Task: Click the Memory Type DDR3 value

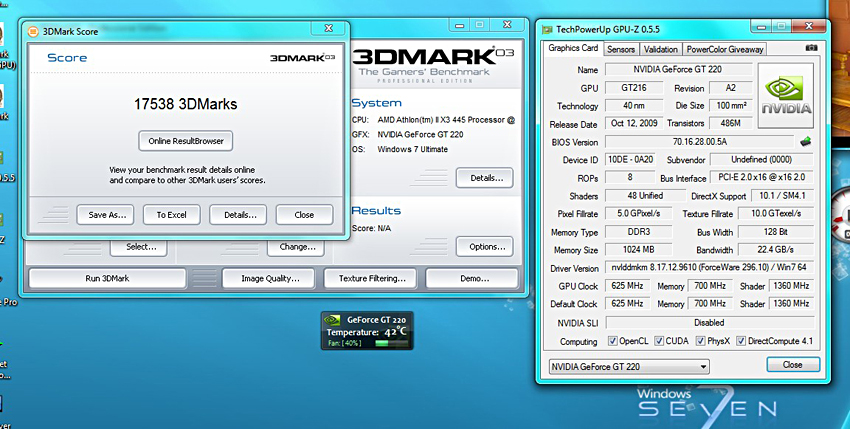Action: pos(638,232)
